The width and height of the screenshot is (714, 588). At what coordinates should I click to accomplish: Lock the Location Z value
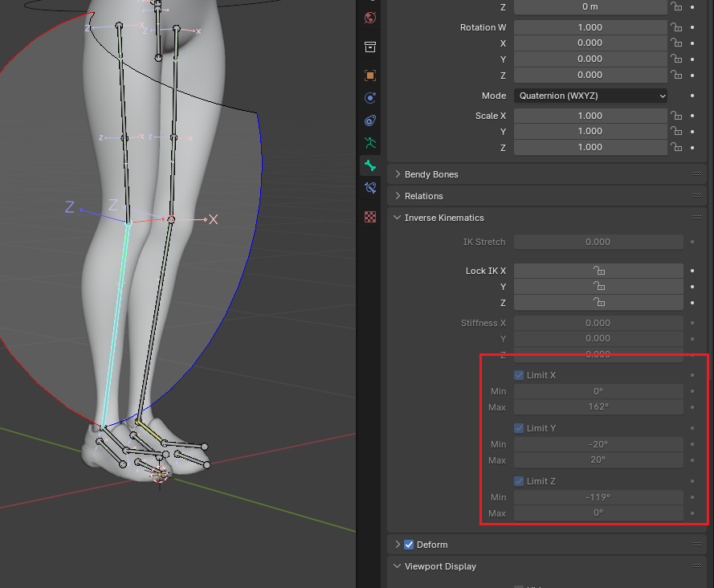coord(676,7)
